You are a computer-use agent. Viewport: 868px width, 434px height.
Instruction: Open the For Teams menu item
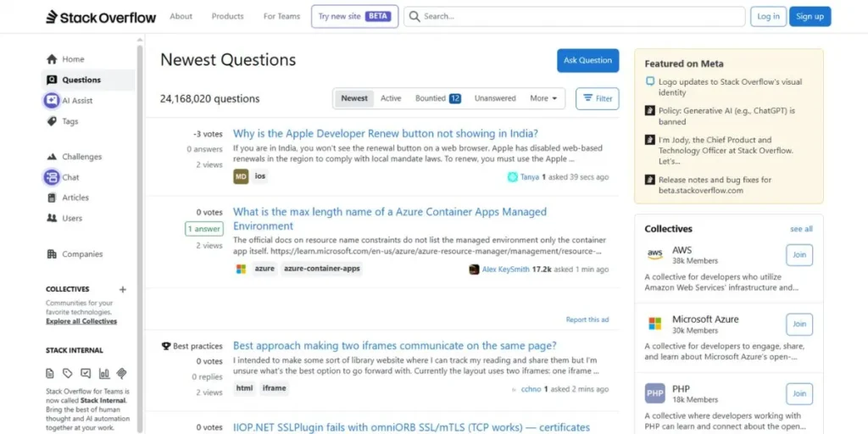point(281,16)
